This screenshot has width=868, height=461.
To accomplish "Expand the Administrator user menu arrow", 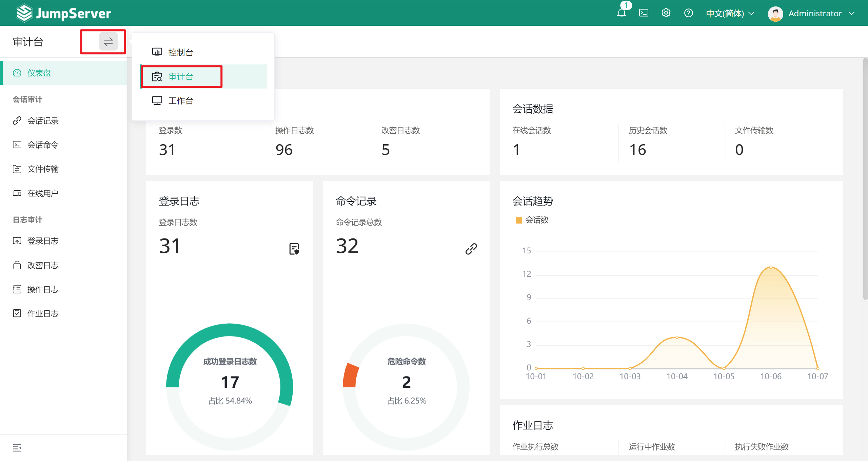I will [851, 14].
